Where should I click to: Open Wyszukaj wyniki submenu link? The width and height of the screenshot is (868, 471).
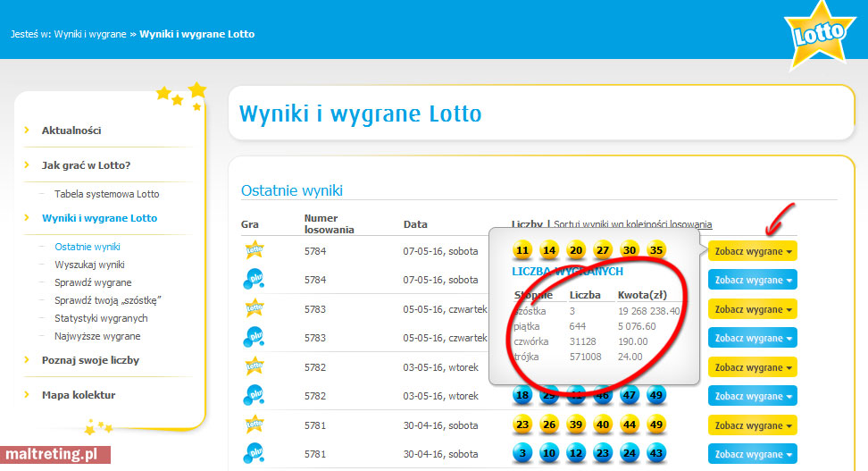(x=89, y=265)
